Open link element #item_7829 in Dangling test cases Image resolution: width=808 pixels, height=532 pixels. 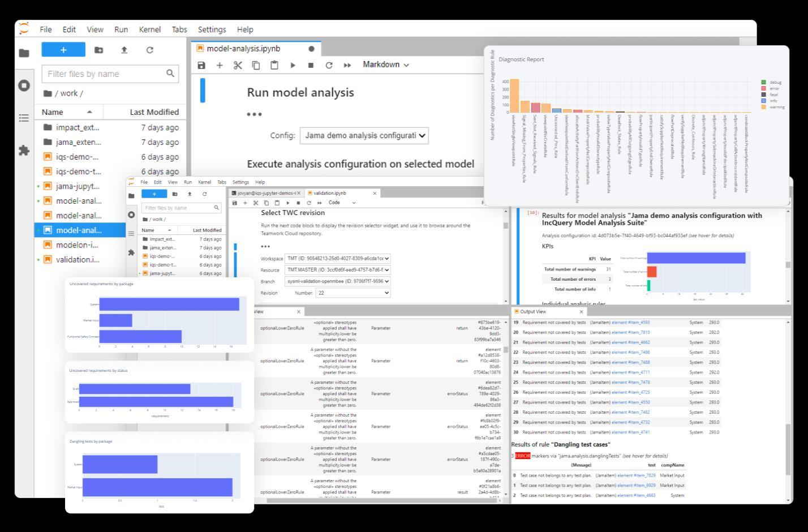pyautogui.click(x=636, y=475)
